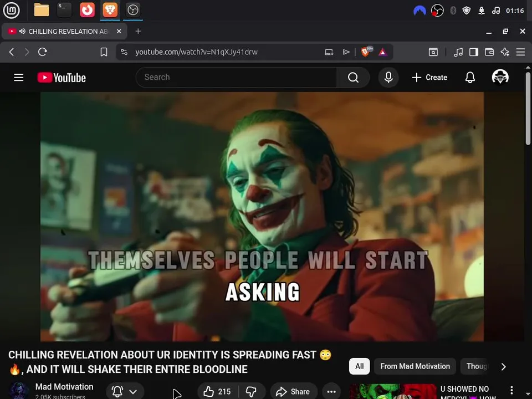Click the clock showing 01:16
The height and width of the screenshot is (399, 532).
[515, 11]
